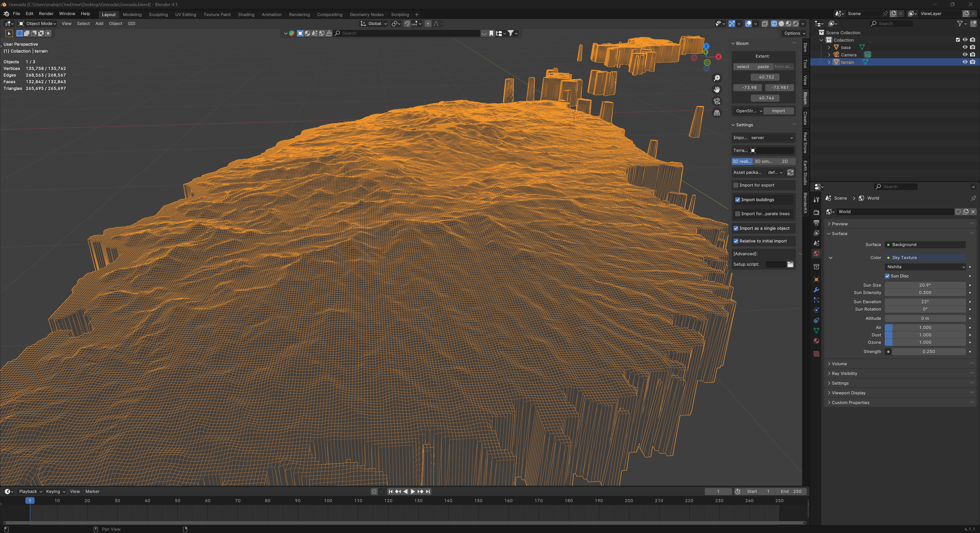
Task: Adjust the Dust value slider
Action: pos(925,335)
